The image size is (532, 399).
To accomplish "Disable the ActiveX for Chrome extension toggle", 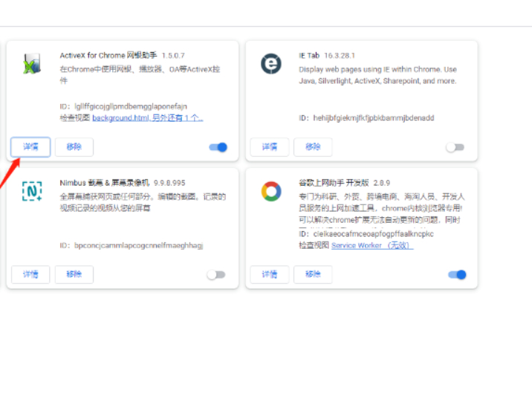I will coord(218,147).
